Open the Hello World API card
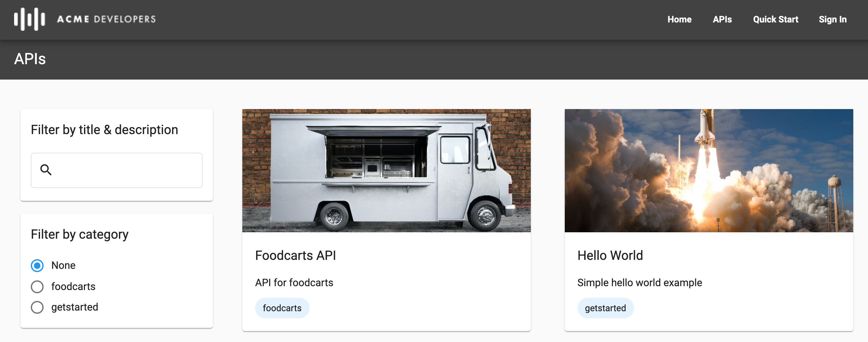Screen dimensions: 868x342 (x=610, y=255)
